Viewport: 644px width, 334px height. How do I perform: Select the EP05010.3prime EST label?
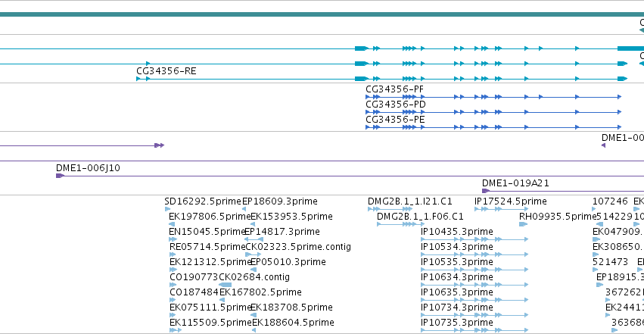(x=288, y=262)
